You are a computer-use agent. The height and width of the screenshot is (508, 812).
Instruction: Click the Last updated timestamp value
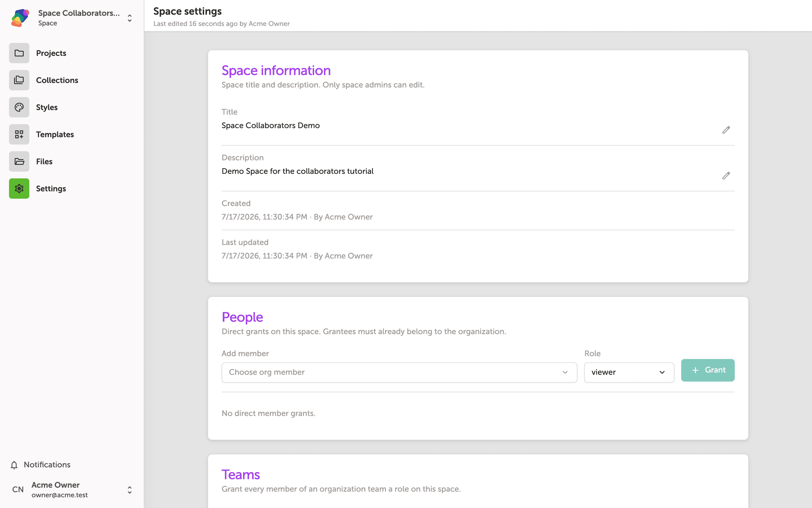tap(297, 256)
